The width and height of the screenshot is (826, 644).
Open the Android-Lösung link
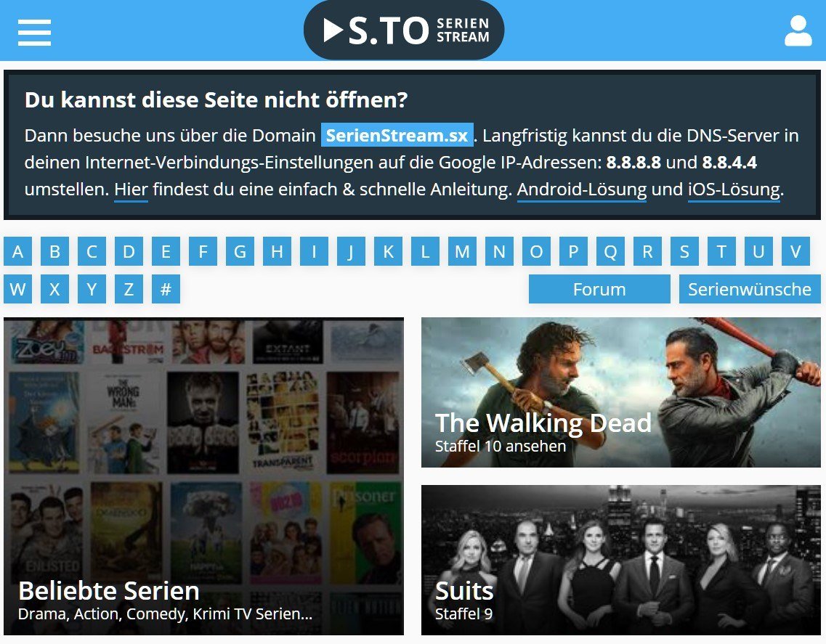point(582,189)
